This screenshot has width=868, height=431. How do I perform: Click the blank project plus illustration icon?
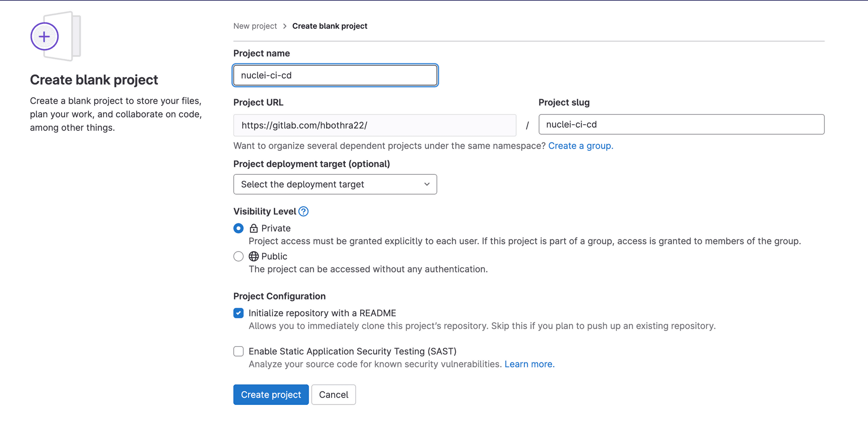pos(45,36)
